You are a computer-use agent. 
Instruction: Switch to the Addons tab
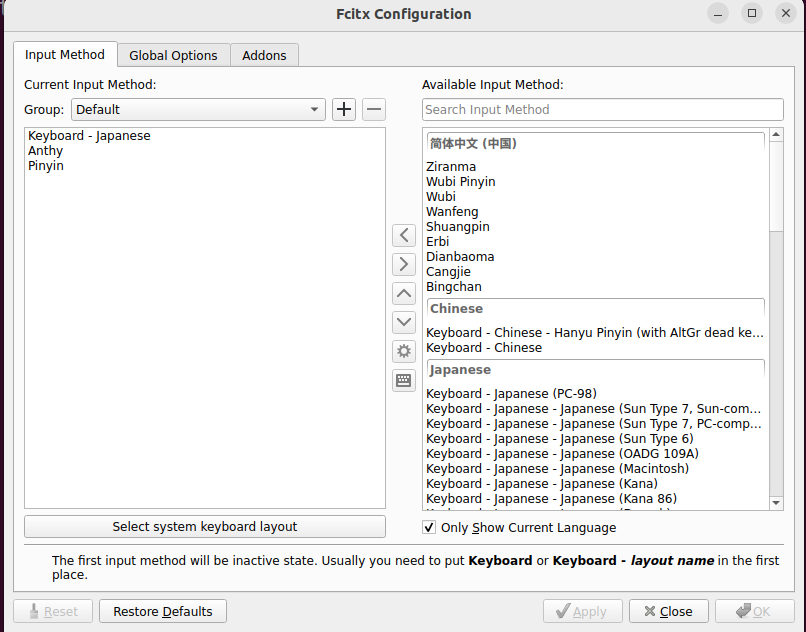pos(264,56)
